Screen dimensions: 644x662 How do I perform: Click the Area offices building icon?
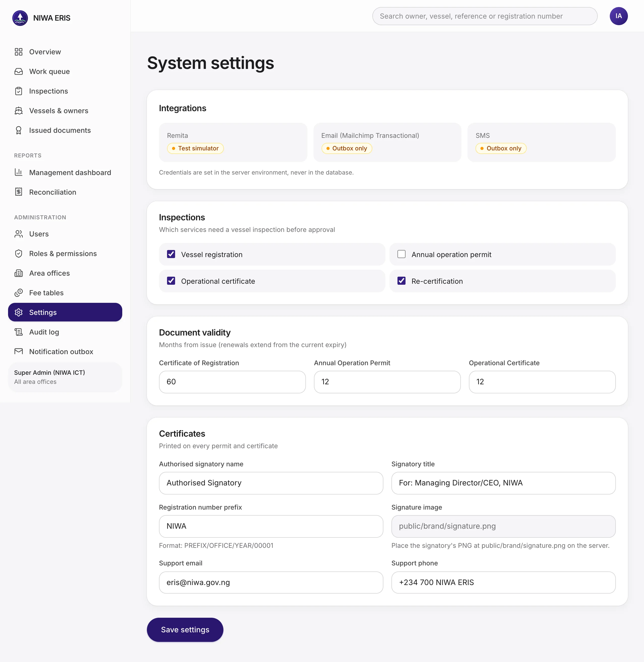pos(19,273)
